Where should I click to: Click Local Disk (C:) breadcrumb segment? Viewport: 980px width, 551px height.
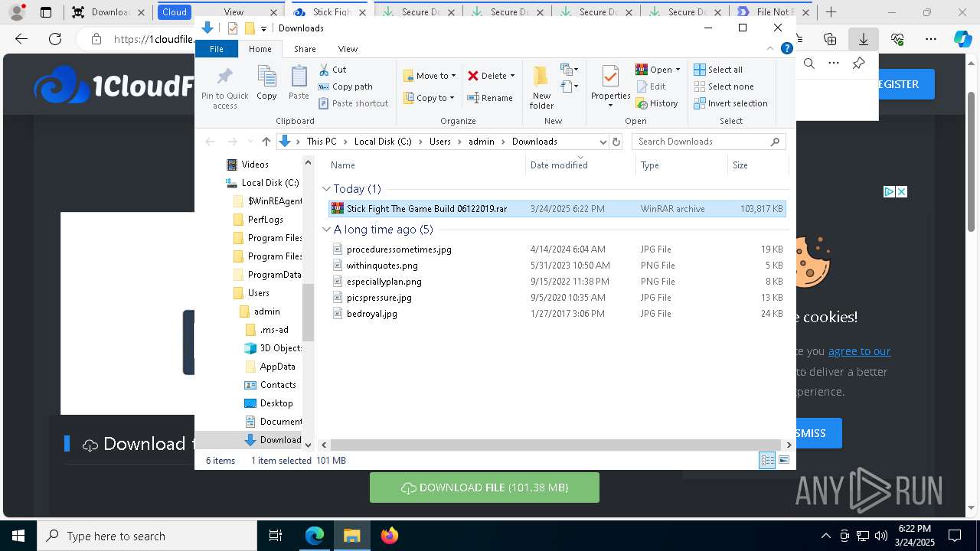tap(383, 142)
